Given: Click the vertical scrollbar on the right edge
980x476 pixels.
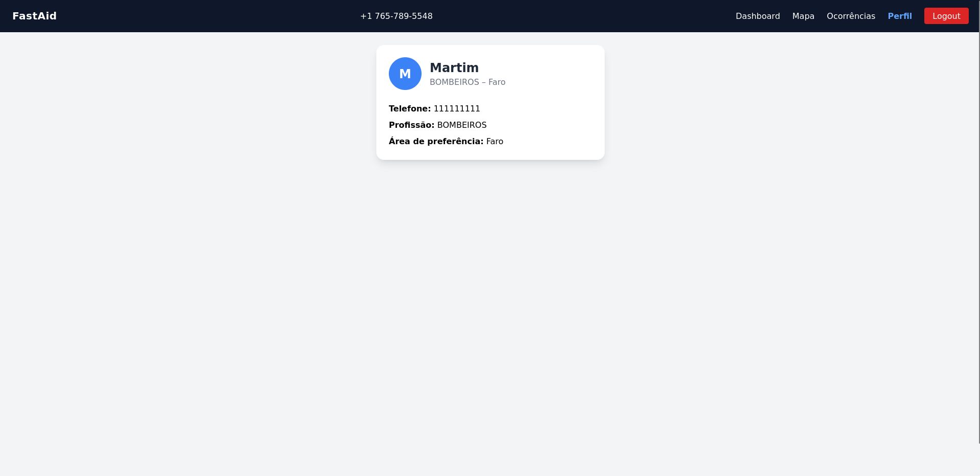Looking at the screenshot, I should [979, 222].
